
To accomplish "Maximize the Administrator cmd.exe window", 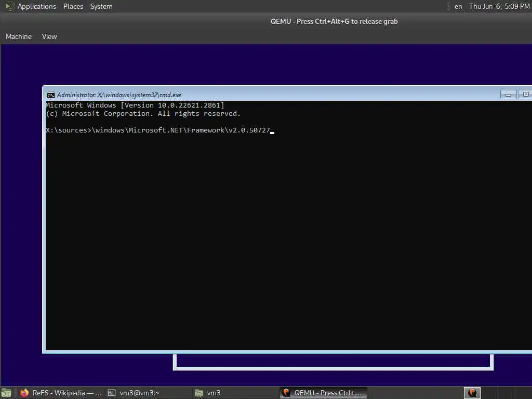I will tap(525, 95).
